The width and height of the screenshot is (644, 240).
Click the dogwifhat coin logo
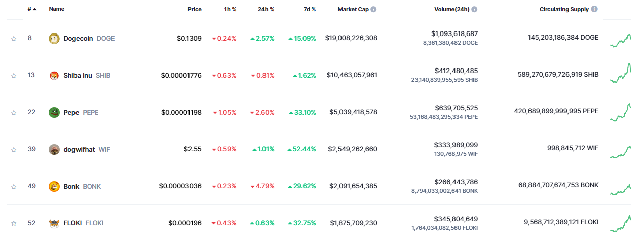[54, 149]
